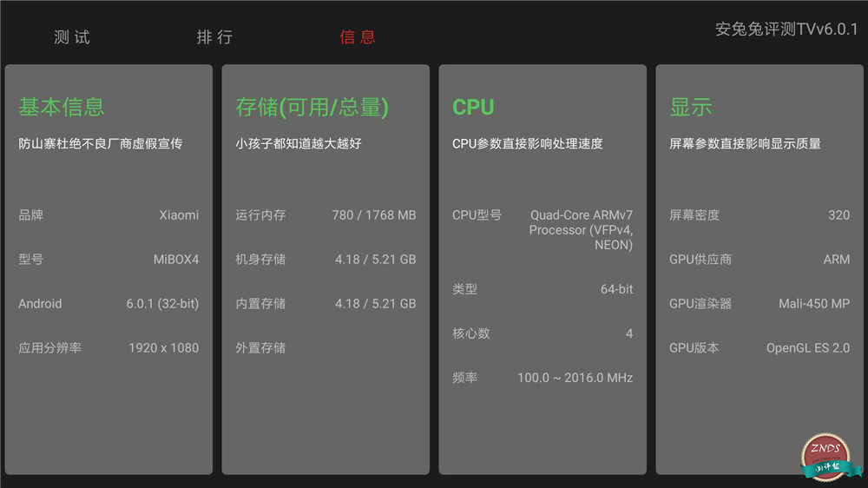Select the 运行内存 780 / 1768 MB row

click(325, 215)
